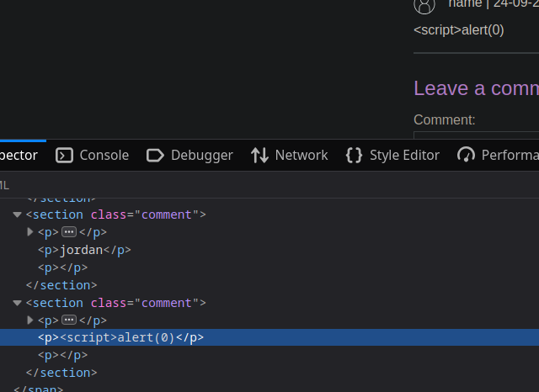The width and height of the screenshot is (539, 392).
Task: Select empty p node below jordan
Action: pyautogui.click(x=62, y=268)
